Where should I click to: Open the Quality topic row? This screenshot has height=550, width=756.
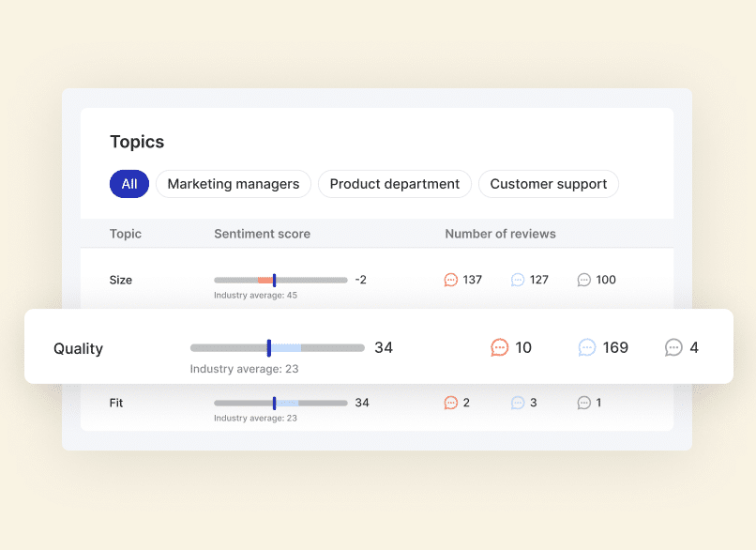[79, 348]
